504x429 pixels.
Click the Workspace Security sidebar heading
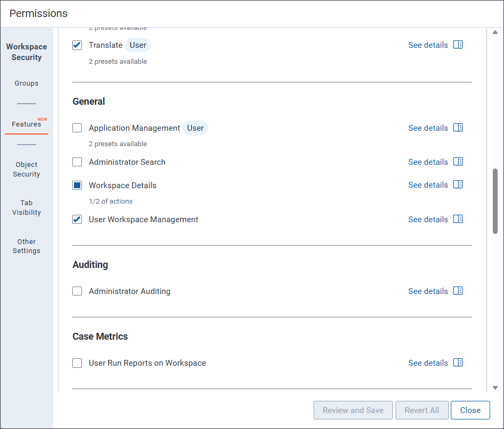click(27, 52)
